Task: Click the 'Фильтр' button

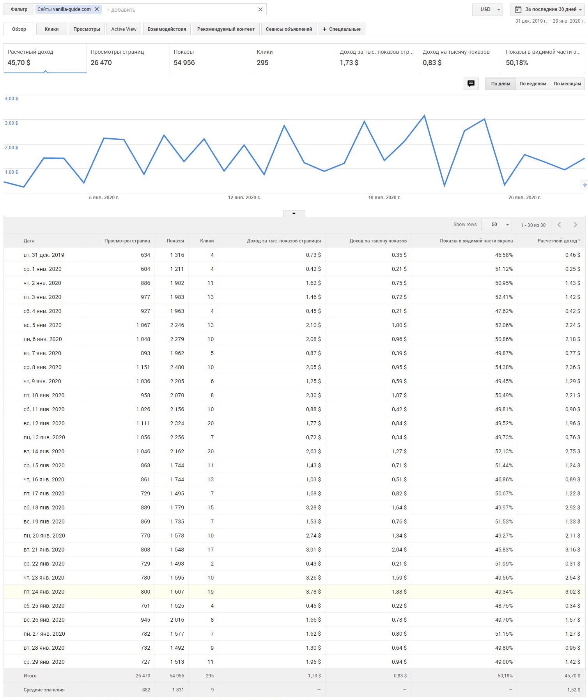Action: coord(19,9)
